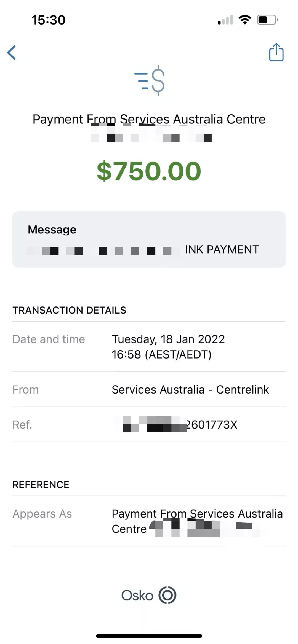Tap the TRANSACTION DETAILS header
This screenshot has height=644, width=298.
point(69,310)
